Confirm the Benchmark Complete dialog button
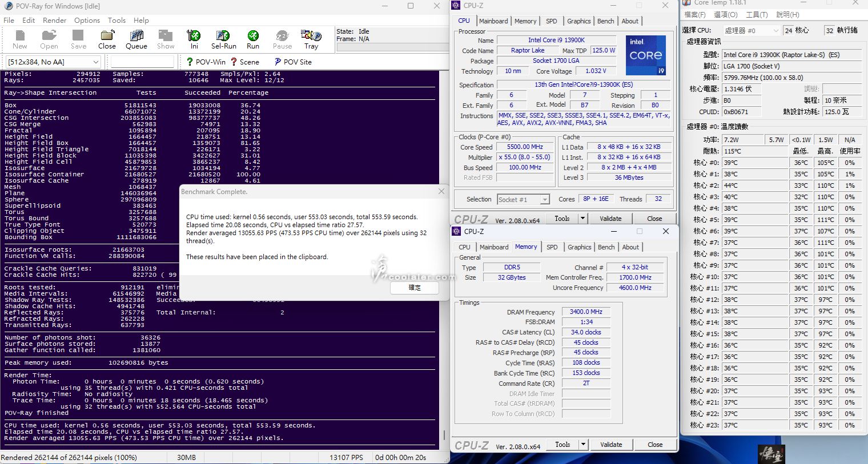The height and width of the screenshot is (464, 868). click(x=415, y=288)
